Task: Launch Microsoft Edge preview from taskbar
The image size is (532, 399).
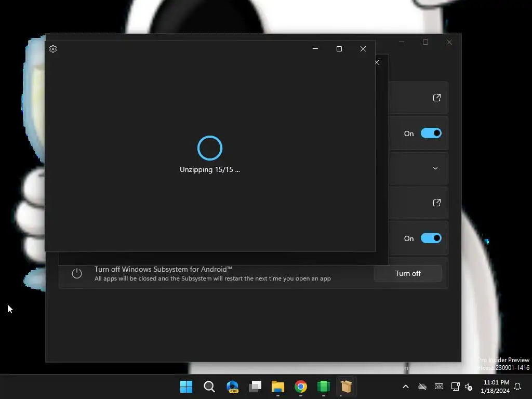Action: point(232,387)
